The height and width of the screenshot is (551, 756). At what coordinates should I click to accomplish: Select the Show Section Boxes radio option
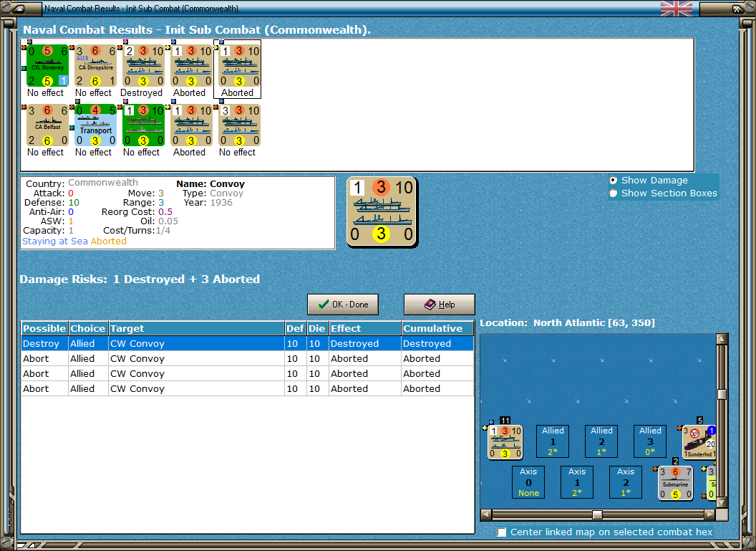614,193
